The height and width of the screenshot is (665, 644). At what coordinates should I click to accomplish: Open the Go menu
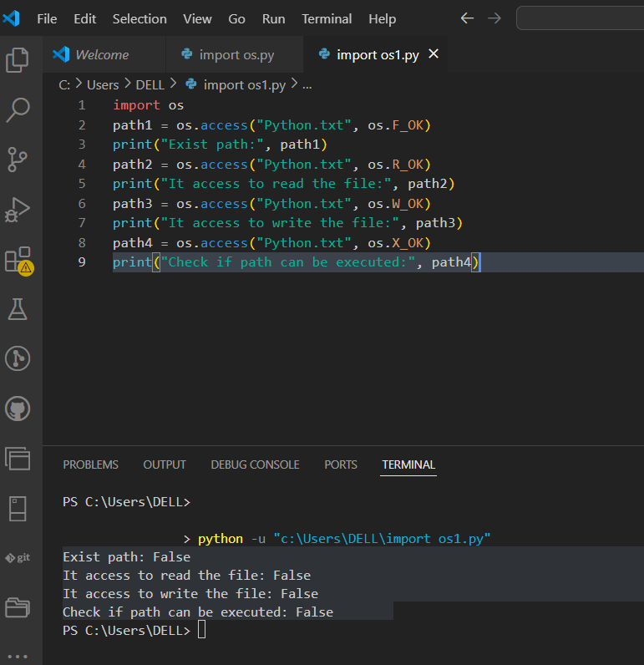(x=236, y=19)
